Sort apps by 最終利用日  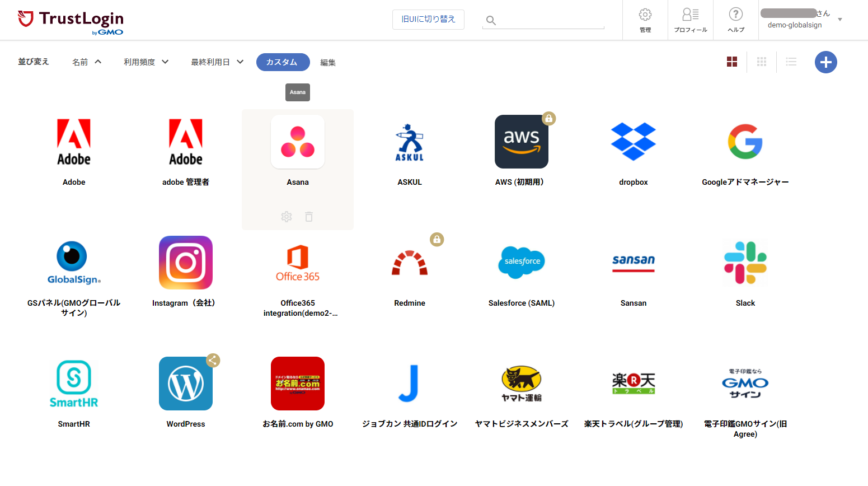pos(217,62)
